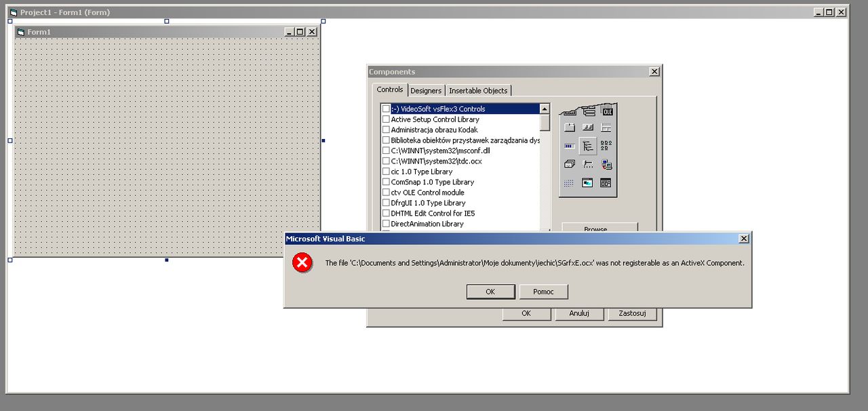The width and height of the screenshot is (868, 411).
Task: Tick the Administracja obrazu Kodak checkbox
Action: click(386, 130)
